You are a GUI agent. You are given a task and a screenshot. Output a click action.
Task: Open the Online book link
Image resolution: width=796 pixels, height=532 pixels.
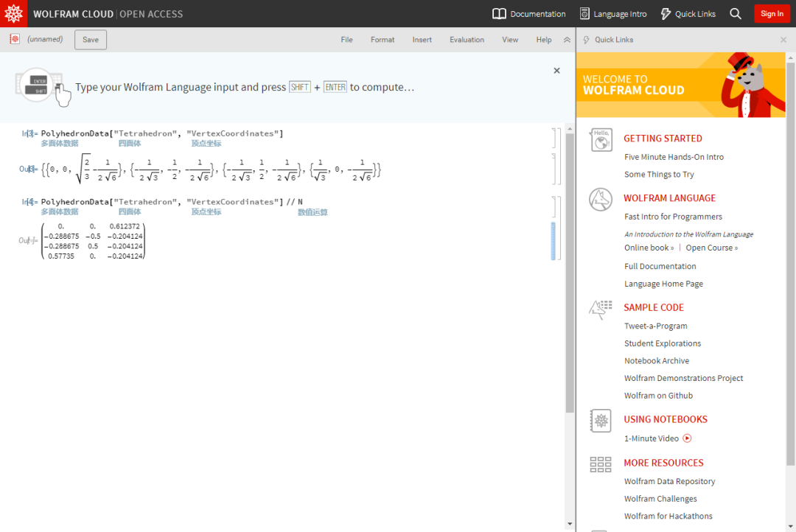649,248
